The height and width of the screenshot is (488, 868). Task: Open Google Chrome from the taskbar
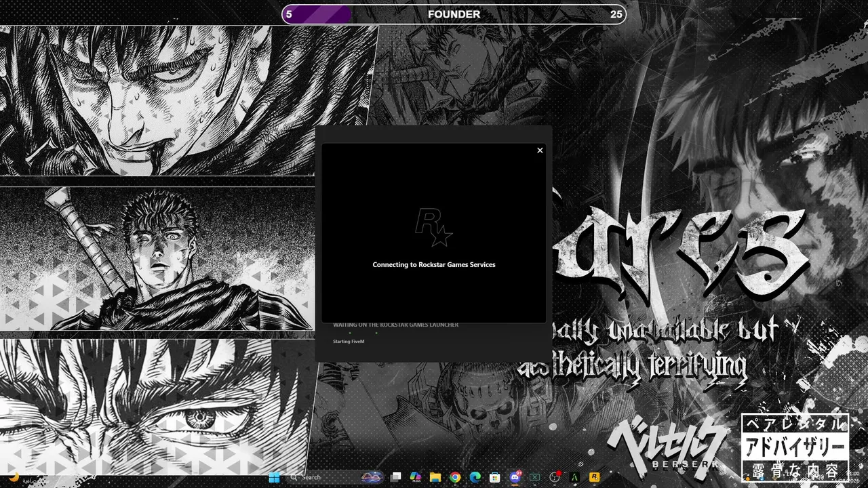(x=455, y=477)
